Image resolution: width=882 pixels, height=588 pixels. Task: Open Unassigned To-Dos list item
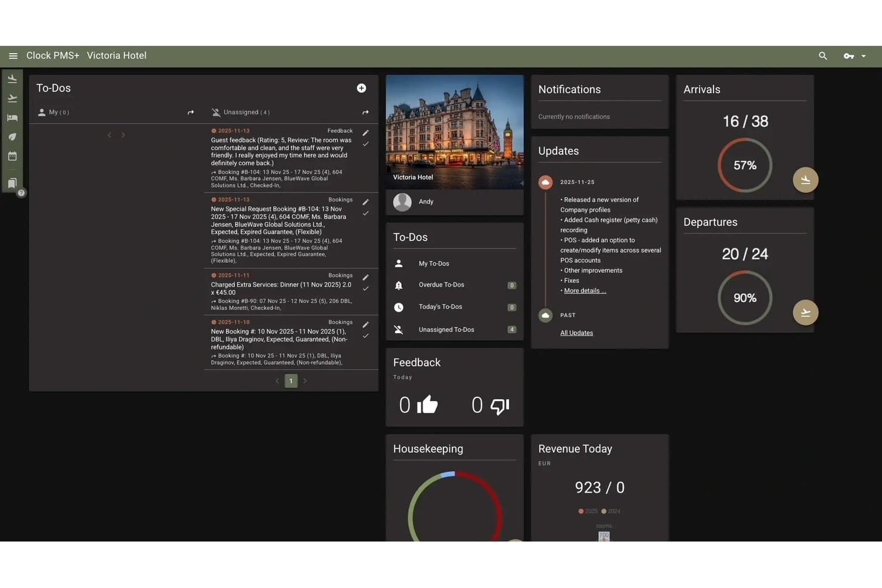tap(455, 329)
